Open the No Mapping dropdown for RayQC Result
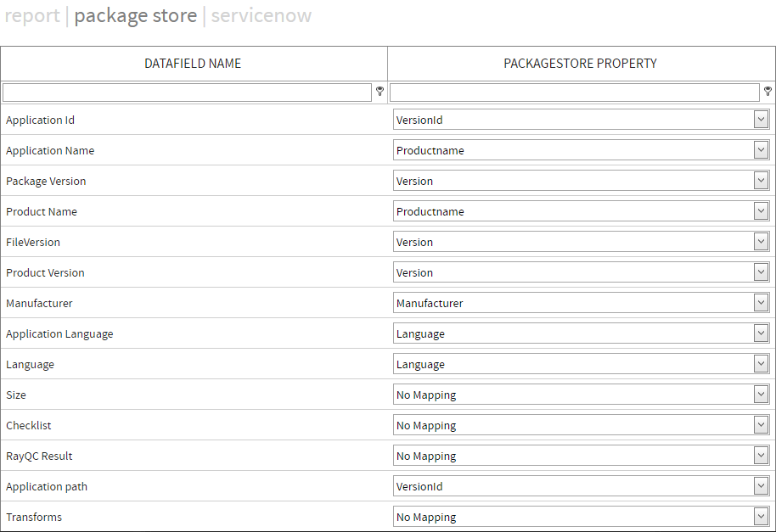This screenshot has height=532, width=776. pyautogui.click(x=761, y=455)
